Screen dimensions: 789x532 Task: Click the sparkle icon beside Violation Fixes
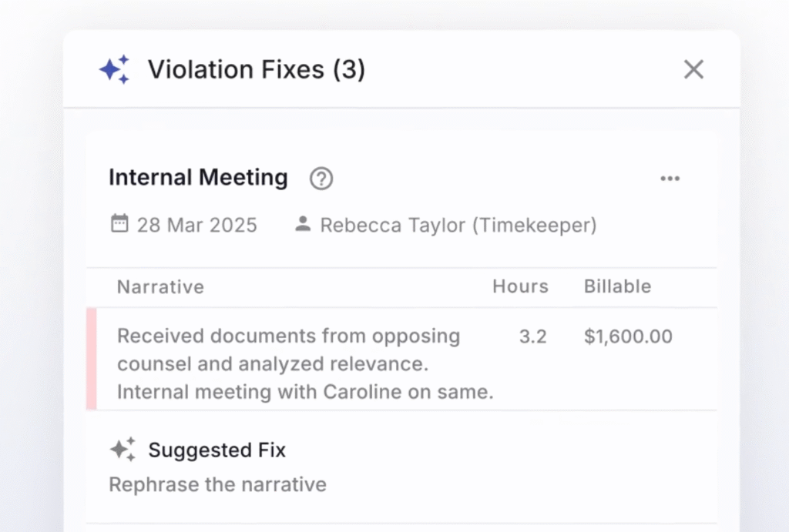[114, 70]
